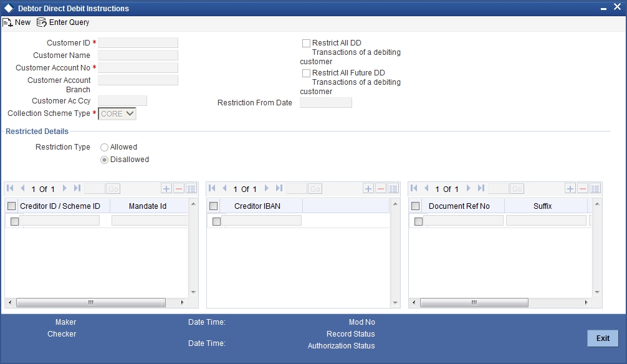Click the Customer Account Branch field

[x=138, y=80]
